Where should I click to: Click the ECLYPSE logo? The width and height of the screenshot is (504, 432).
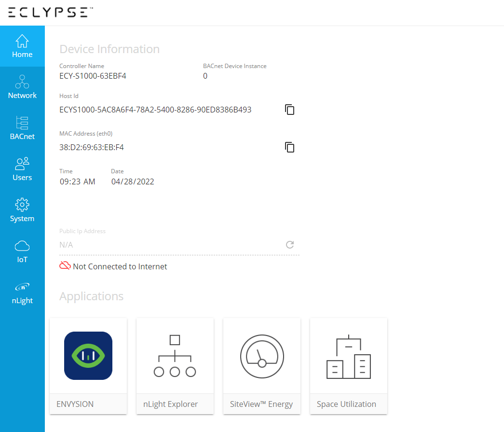[51, 13]
